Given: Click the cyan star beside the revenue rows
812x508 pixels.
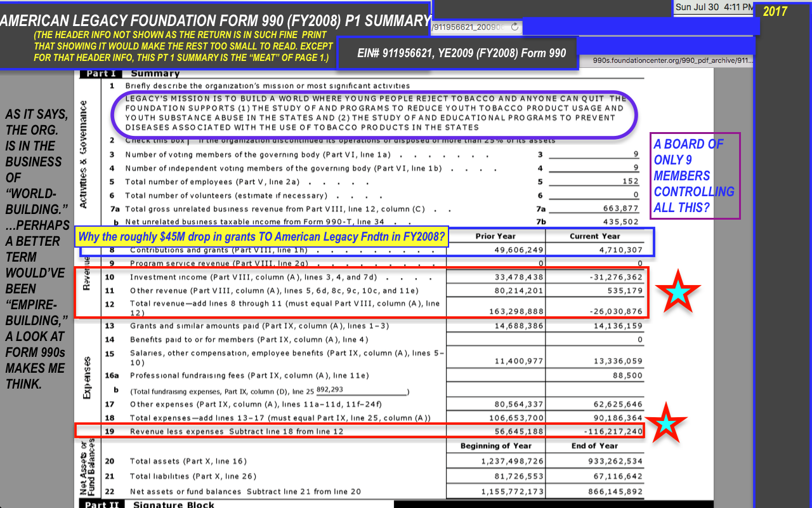Looking at the screenshot, I should pos(678,291).
